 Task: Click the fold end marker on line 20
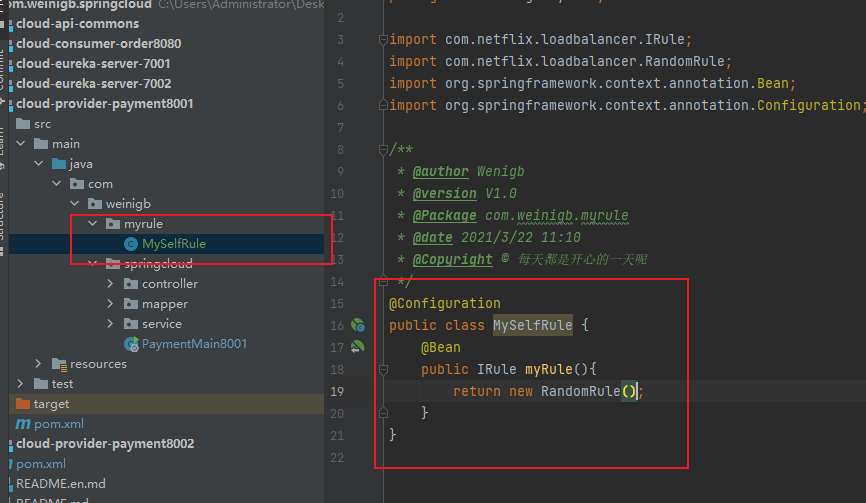pos(383,413)
